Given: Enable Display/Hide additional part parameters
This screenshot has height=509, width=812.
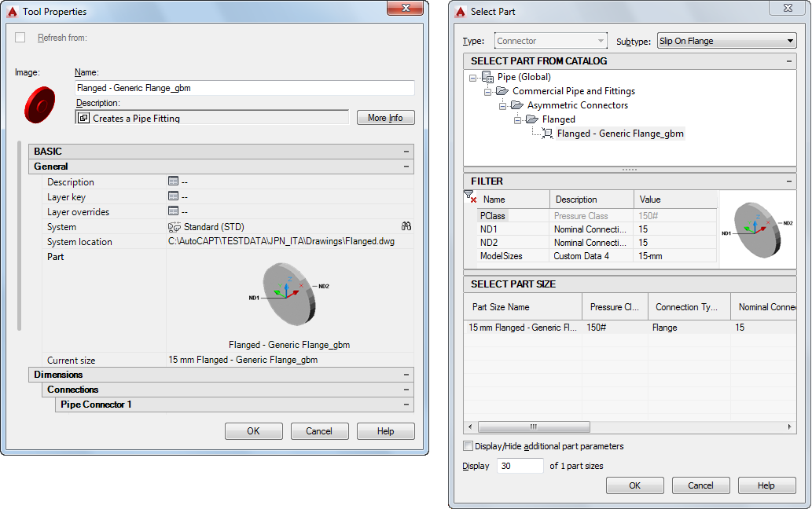Looking at the screenshot, I should 468,446.
